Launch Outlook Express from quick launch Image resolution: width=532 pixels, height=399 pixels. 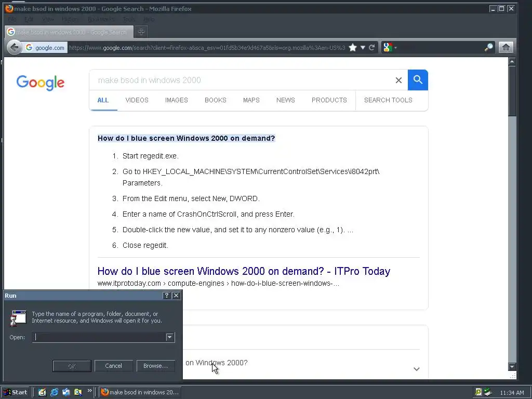coord(66,392)
